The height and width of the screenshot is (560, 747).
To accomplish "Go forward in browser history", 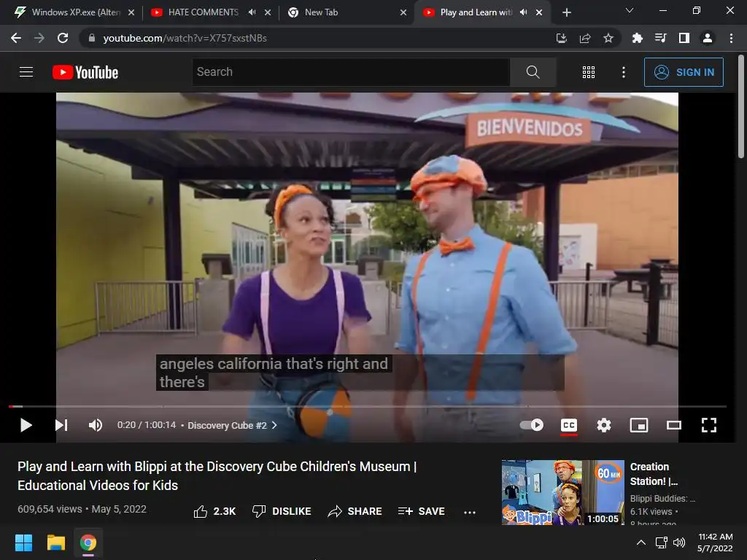I will [39, 38].
